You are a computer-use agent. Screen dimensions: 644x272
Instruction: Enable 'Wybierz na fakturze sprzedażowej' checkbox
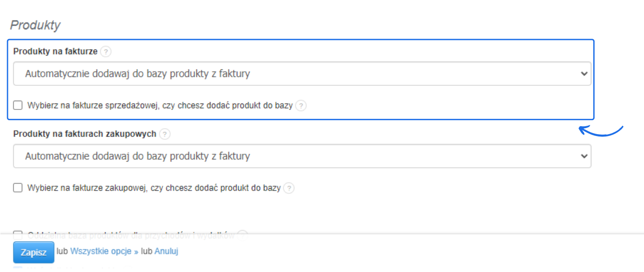pos(18,105)
